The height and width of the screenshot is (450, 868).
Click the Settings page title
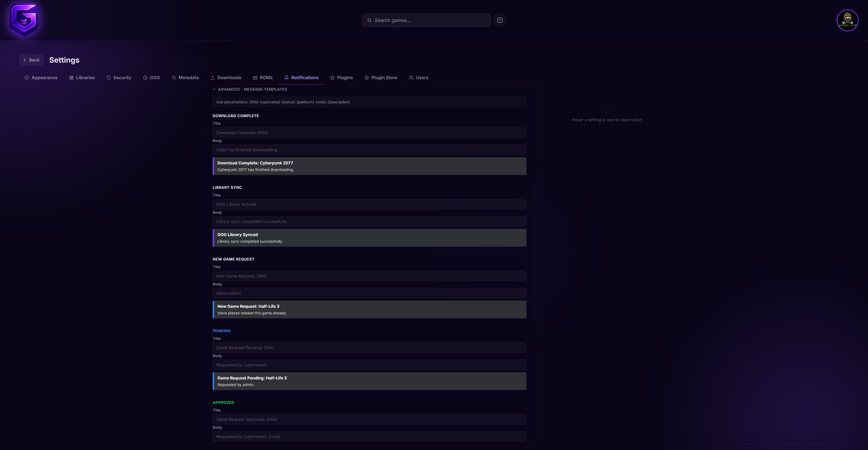(x=64, y=60)
